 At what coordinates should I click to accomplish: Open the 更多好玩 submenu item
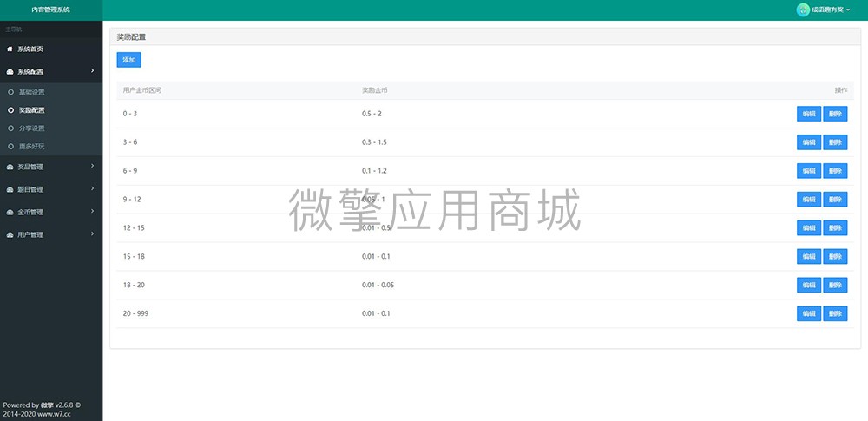tap(31, 146)
